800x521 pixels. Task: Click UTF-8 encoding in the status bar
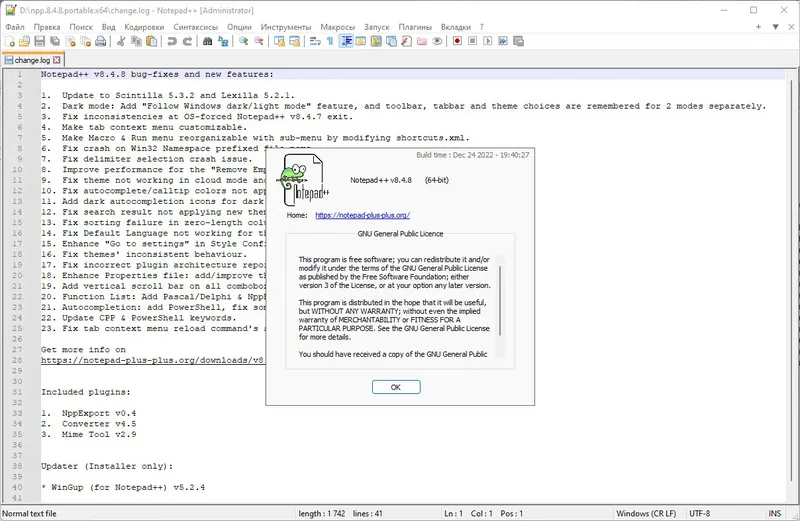coord(699,513)
